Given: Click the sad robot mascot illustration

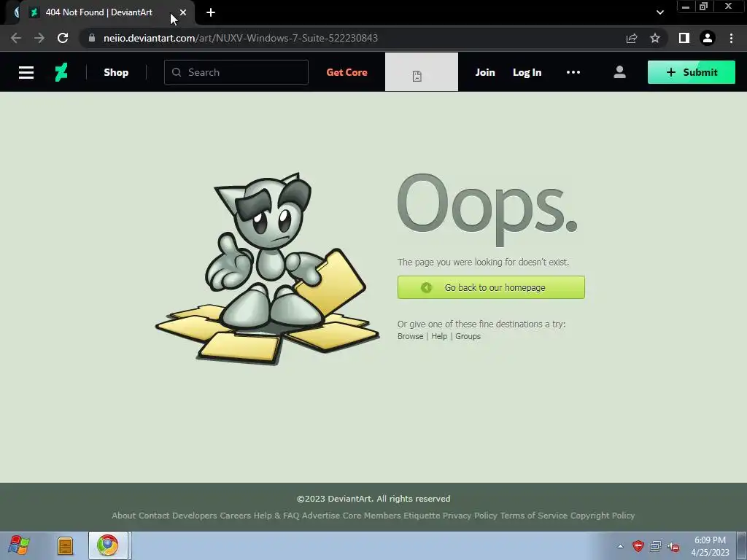Looking at the screenshot, I should pyautogui.click(x=267, y=269).
